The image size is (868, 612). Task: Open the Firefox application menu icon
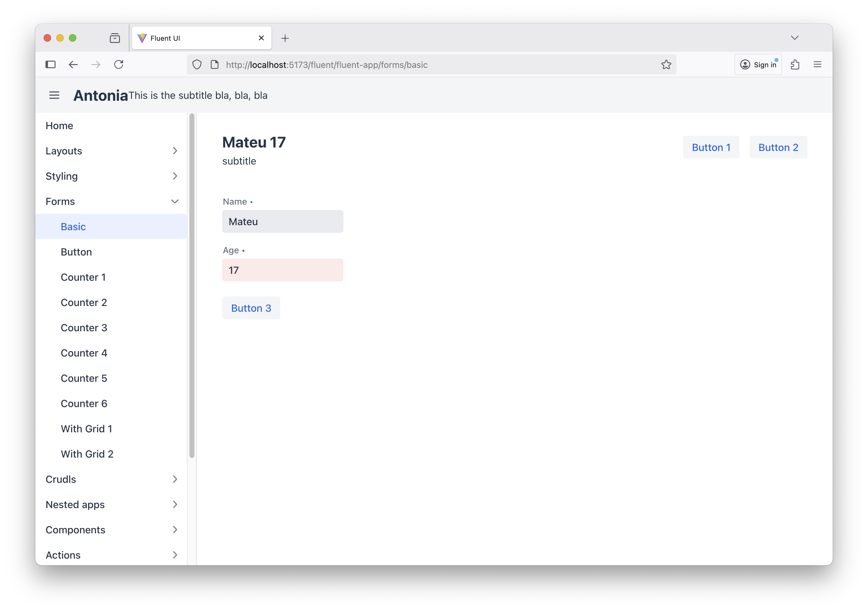pyautogui.click(x=817, y=65)
